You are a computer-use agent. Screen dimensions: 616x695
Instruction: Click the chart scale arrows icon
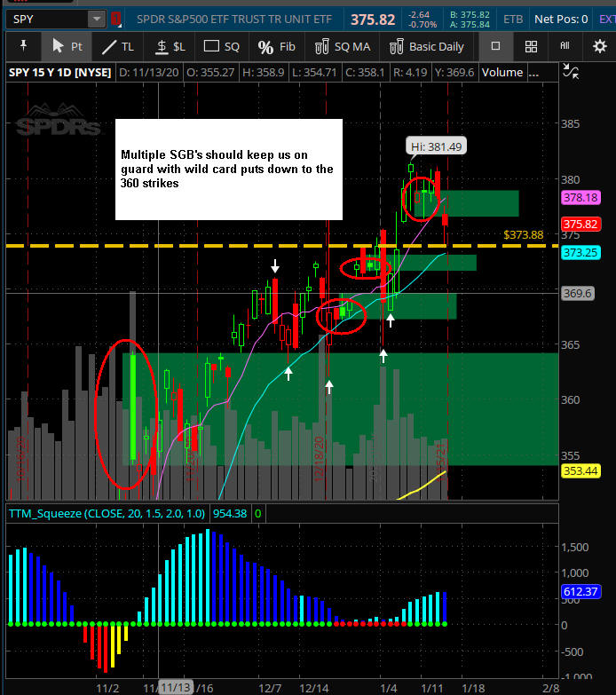571,71
